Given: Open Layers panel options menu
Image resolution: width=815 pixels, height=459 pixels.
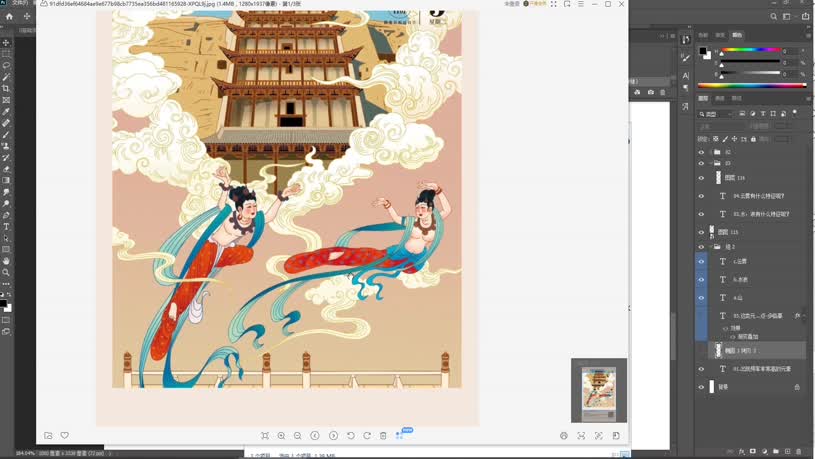Looking at the screenshot, I should 808,98.
